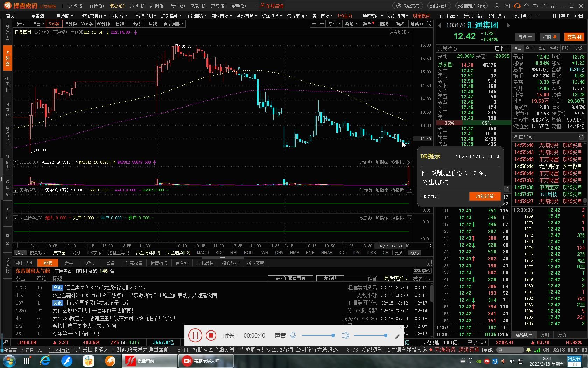Expand the 5日 period dropdown
Image resolution: width=588 pixels, height=368 pixels.
38,24
